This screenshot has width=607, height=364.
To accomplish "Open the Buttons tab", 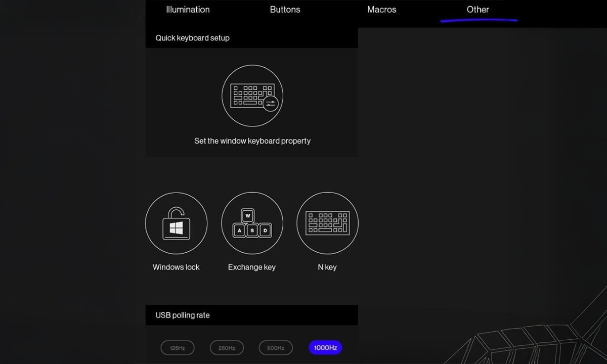I will pos(285,10).
